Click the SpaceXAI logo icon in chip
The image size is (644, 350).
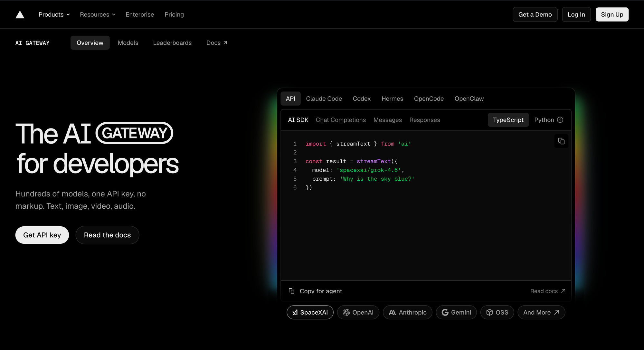pos(295,312)
